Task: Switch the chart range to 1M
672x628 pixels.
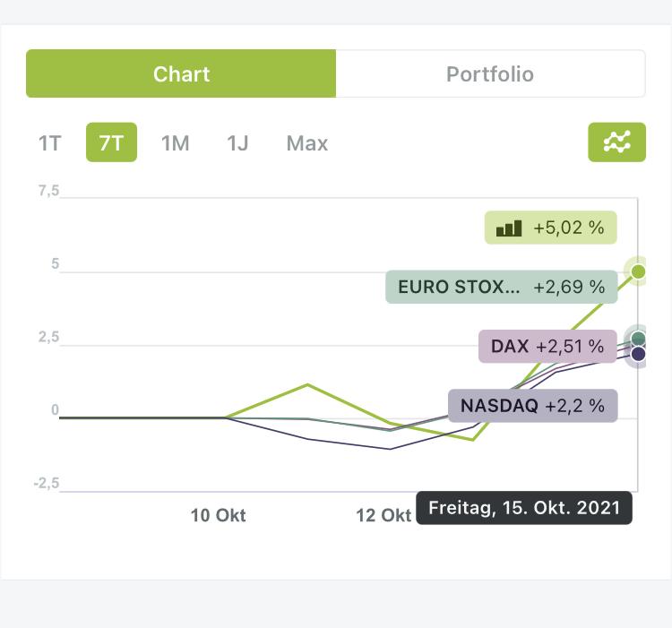Action: (175, 143)
